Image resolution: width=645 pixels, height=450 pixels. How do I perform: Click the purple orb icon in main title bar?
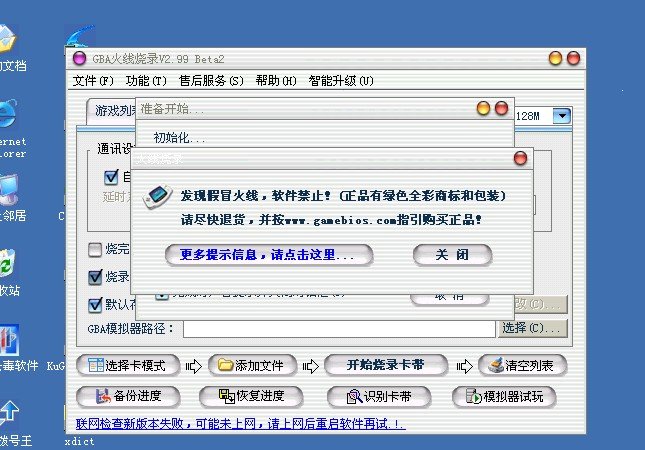tap(79, 58)
